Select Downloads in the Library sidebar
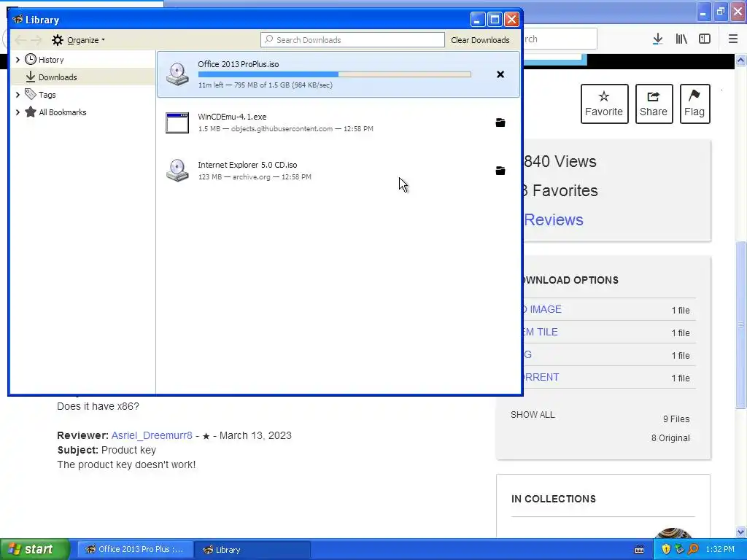 (x=57, y=77)
